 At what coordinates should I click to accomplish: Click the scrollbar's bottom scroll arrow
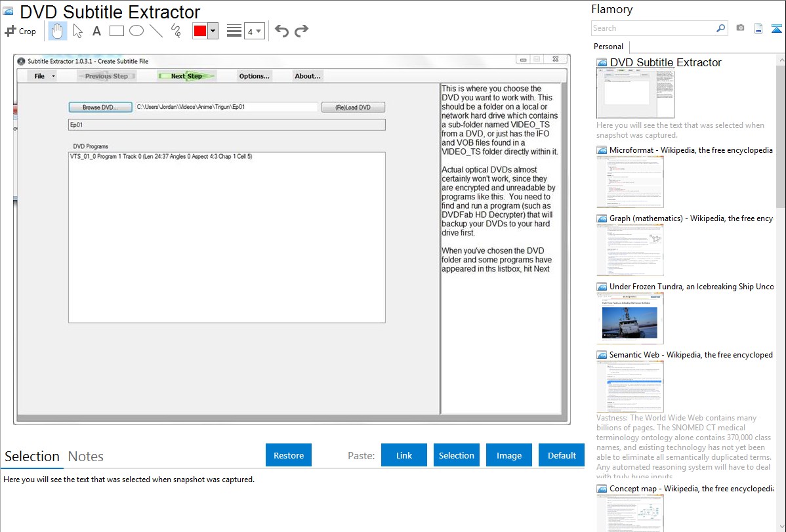point(781,527)
